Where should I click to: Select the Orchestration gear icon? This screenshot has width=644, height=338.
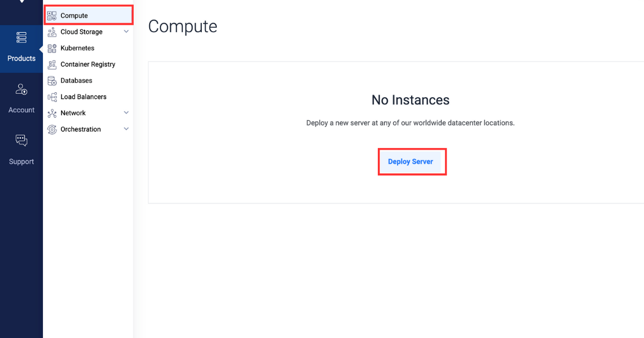52,129
